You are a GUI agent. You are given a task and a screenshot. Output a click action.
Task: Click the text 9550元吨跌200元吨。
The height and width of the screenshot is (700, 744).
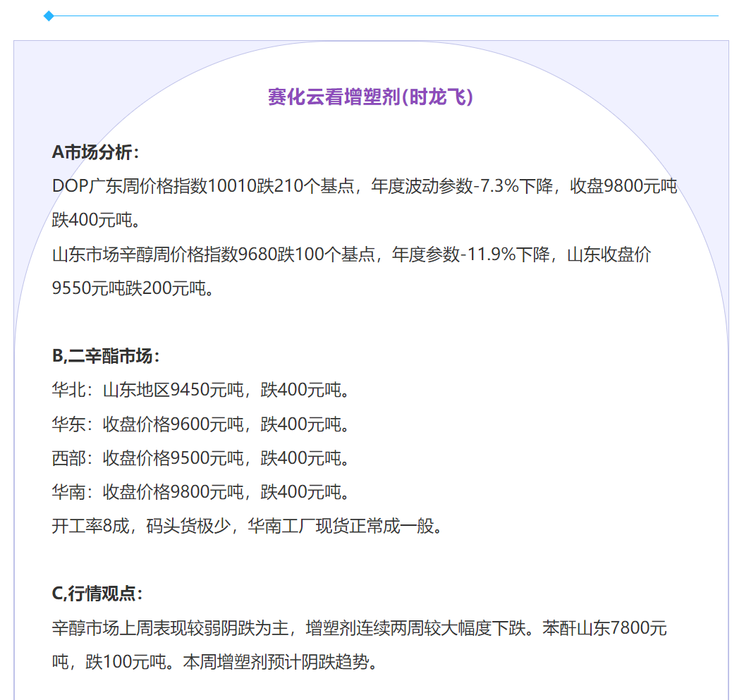133,288
